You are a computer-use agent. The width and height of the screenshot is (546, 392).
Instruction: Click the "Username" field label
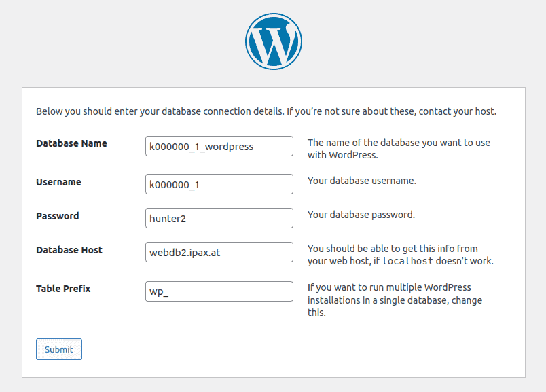[x=58, y=182]
